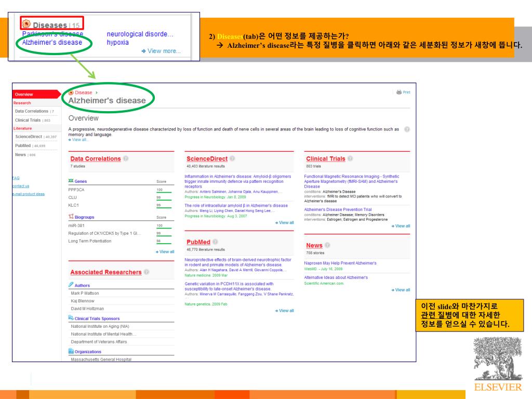Image resolution: width=532 pixels, height=399 pixels.
Task: Click the e-mail product ideas link
Action: click(29, 194)
